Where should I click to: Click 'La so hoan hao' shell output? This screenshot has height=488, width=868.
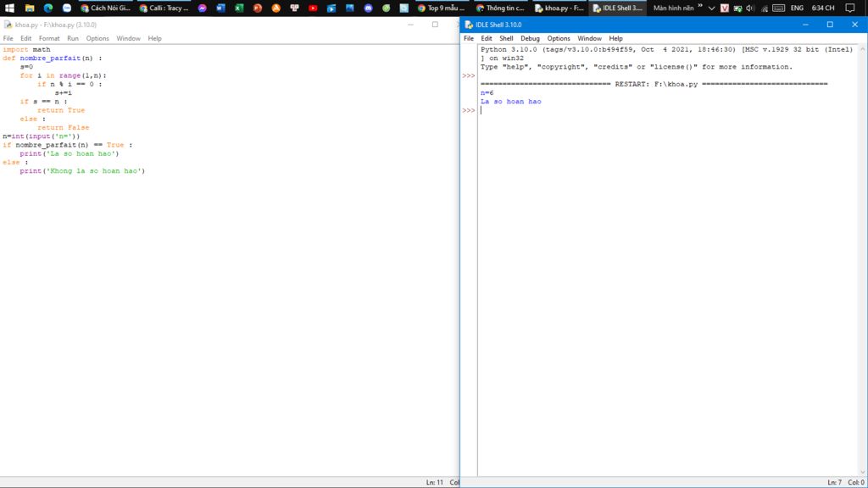tap(511, 102)
